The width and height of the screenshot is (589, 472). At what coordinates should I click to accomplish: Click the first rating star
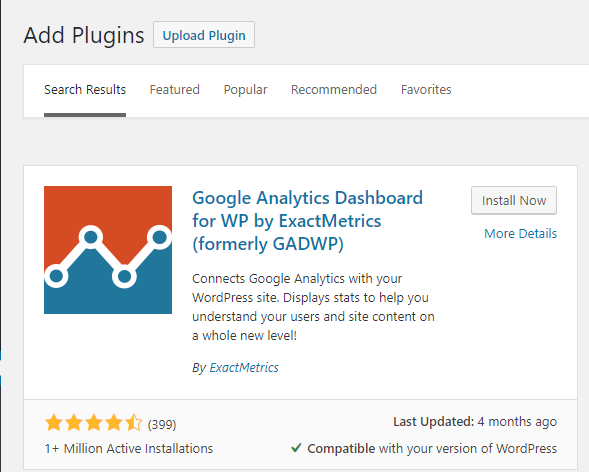click(54, 423)
